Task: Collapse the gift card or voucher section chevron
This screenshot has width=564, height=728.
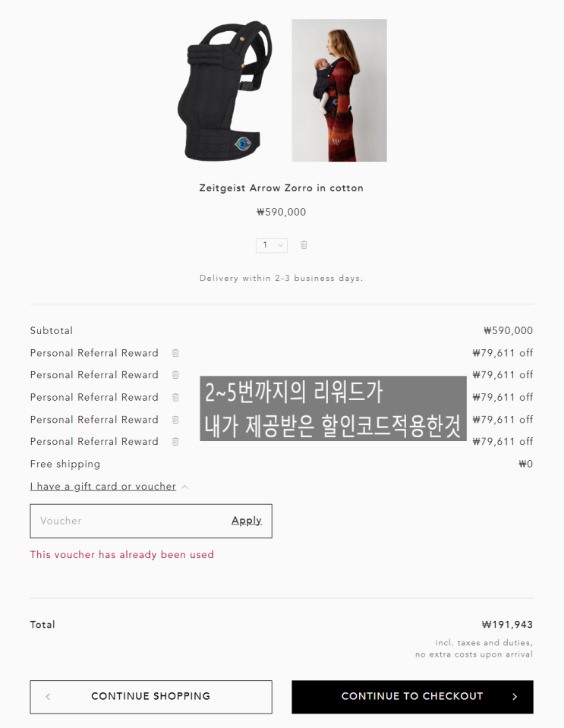Action: 184,487
